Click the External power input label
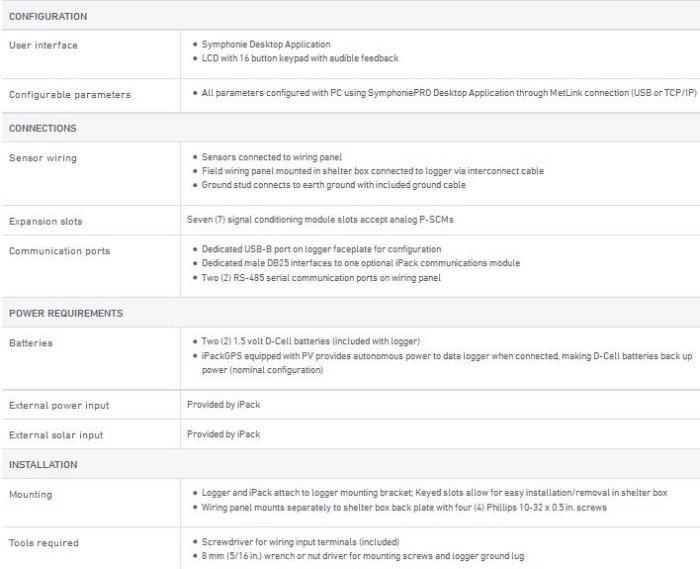700x569 pixels. (x=59, y=406)
